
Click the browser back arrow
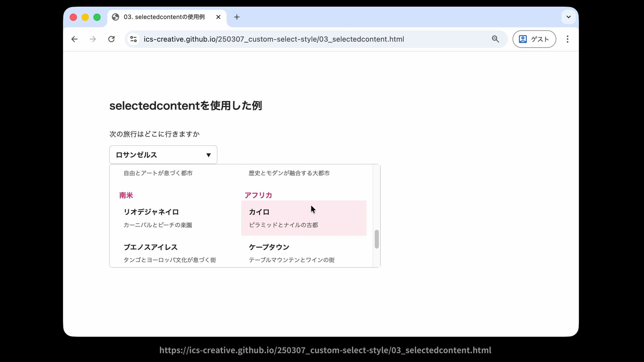click(74, 39)
